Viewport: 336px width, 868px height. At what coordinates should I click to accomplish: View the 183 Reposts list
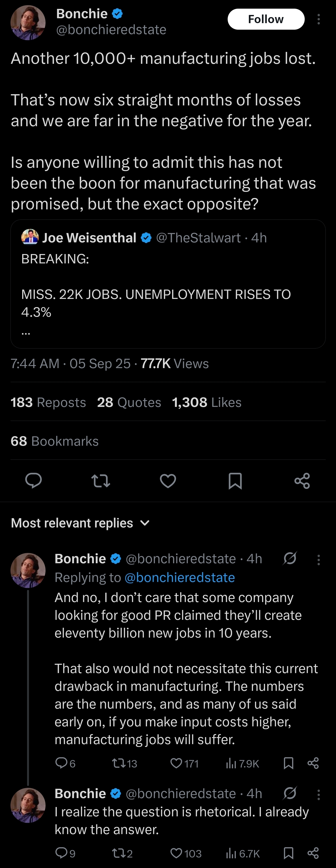tap(48, 402)
